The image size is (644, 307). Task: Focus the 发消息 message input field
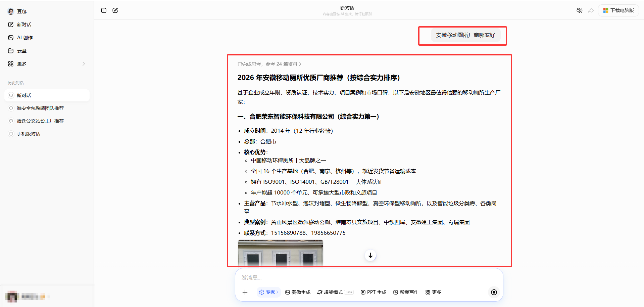click(x=369, y=277)
